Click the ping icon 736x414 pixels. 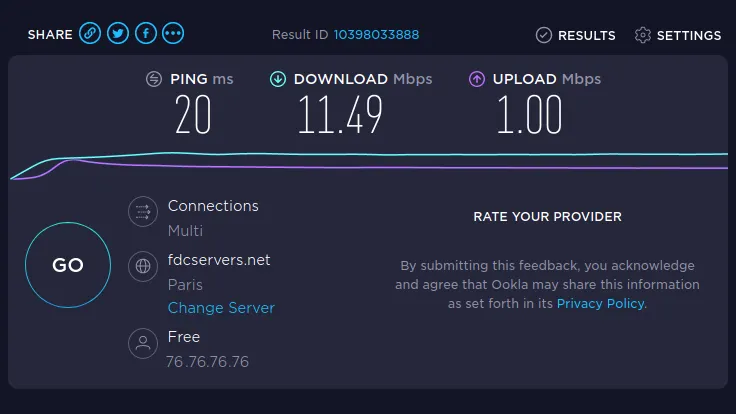(153, 79)
